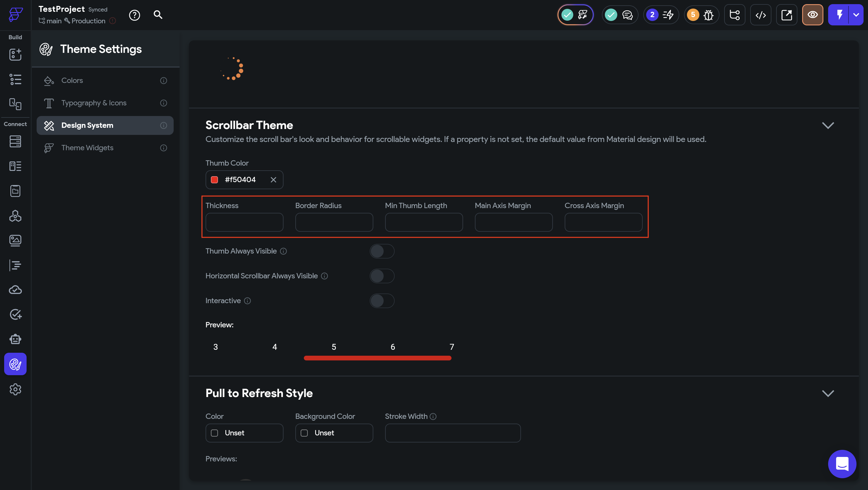Open the debug bug icon panel
Viewport: 868px width, 490px height.
point(708,15)
